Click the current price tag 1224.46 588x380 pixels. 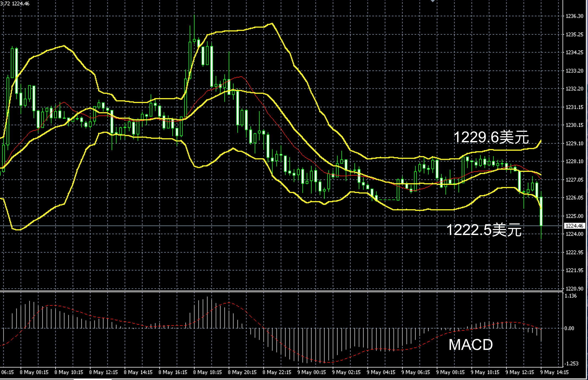point(574,226)
